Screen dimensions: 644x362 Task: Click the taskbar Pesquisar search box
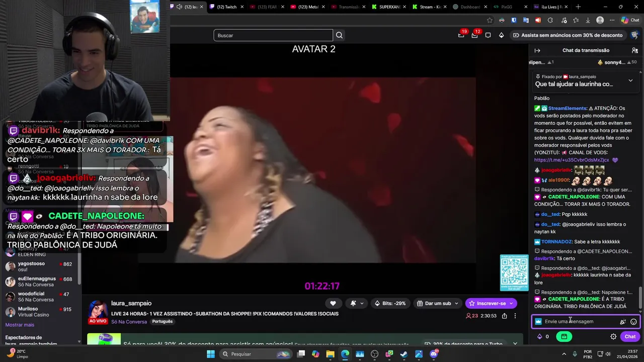255,354
